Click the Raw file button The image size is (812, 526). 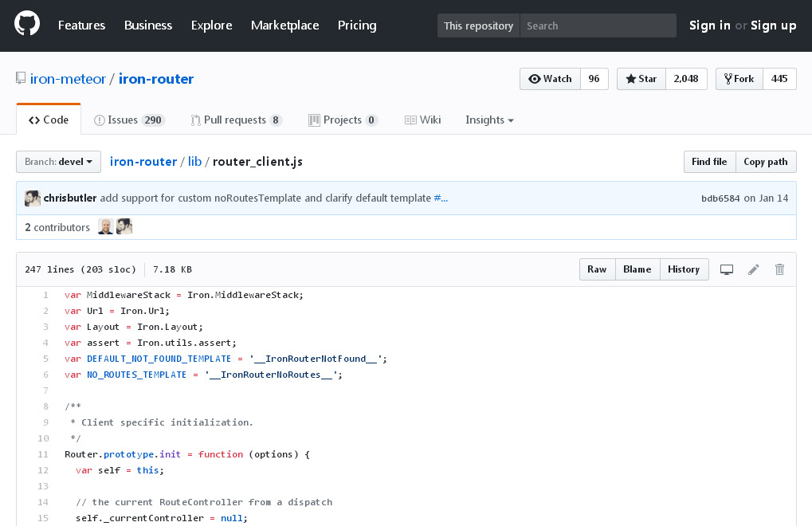[597, 269]
